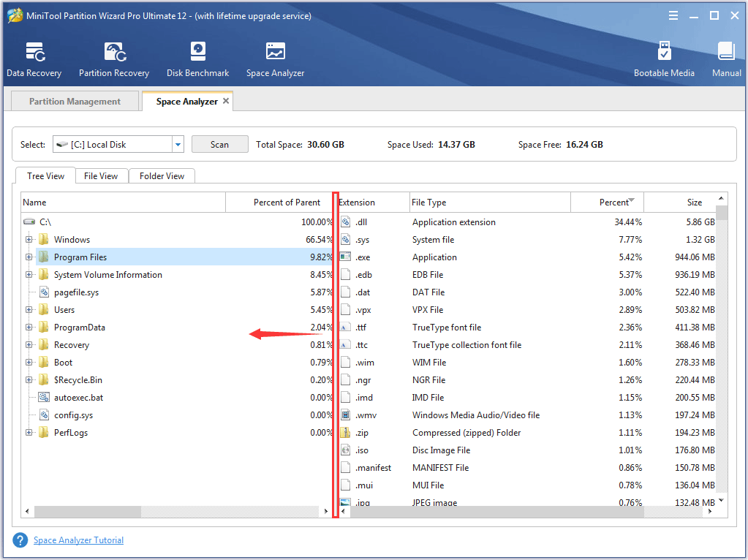Select the Partition Recovery feature
The image size is (748, 560).
[113, 58]
